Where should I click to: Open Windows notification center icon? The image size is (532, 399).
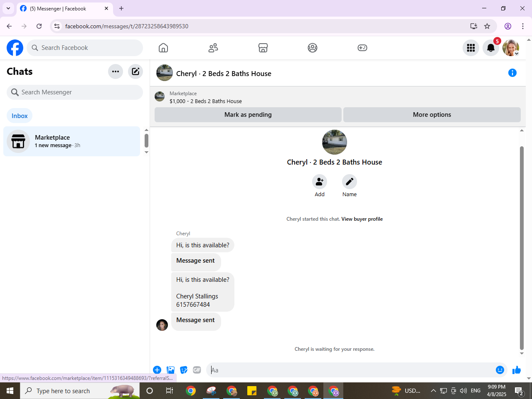(519, 391)
